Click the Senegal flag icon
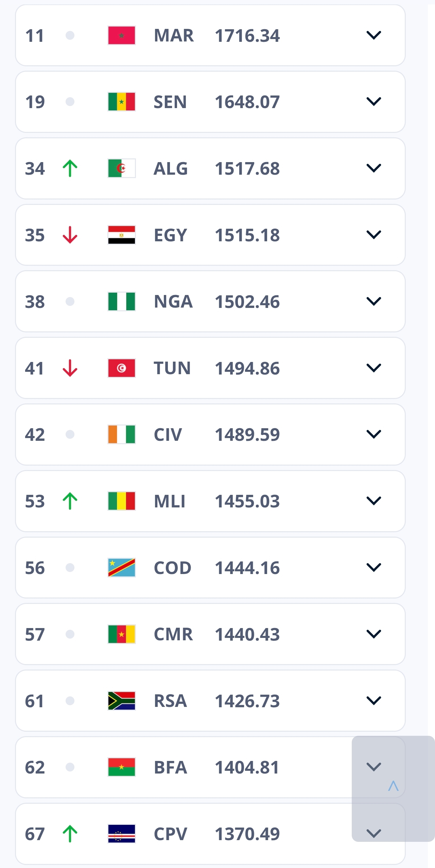The image size is (435, 868). click(x=121, y=101)
